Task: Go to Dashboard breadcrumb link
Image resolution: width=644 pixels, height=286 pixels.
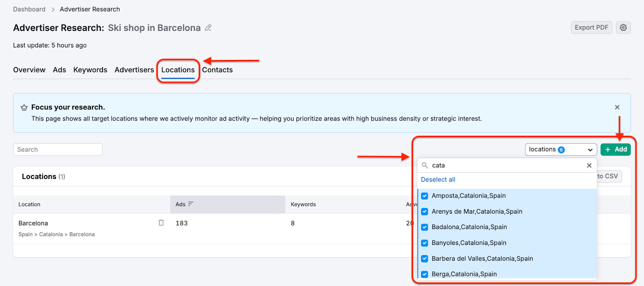Action: coord(29,9)
